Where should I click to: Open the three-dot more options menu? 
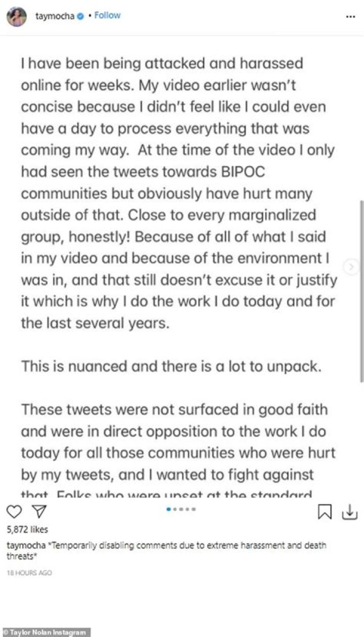coord(350,17)
